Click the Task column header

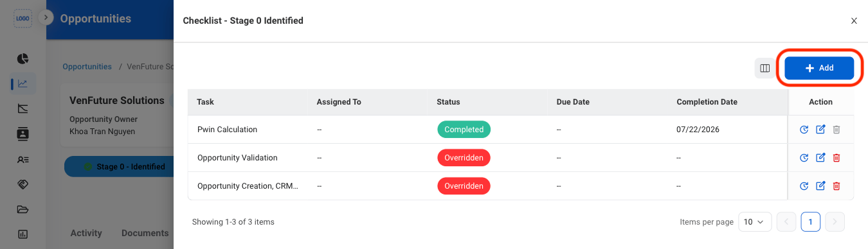pyautogui.click(x=206, y=102)
